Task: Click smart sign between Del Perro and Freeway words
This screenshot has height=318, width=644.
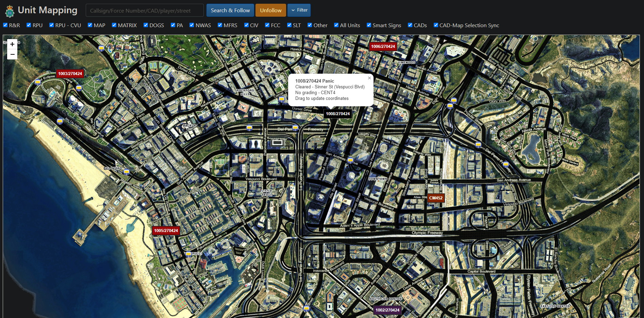Action: tap(295, 128)
